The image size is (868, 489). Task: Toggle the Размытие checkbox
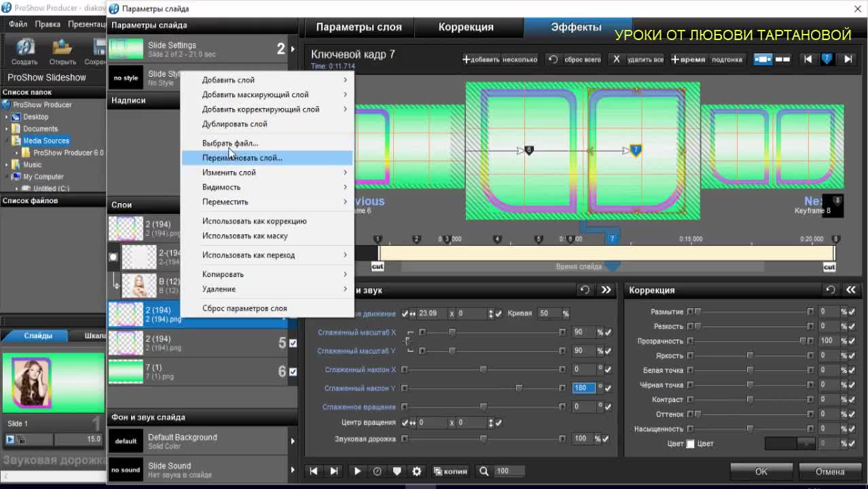[x=852, y=312]
